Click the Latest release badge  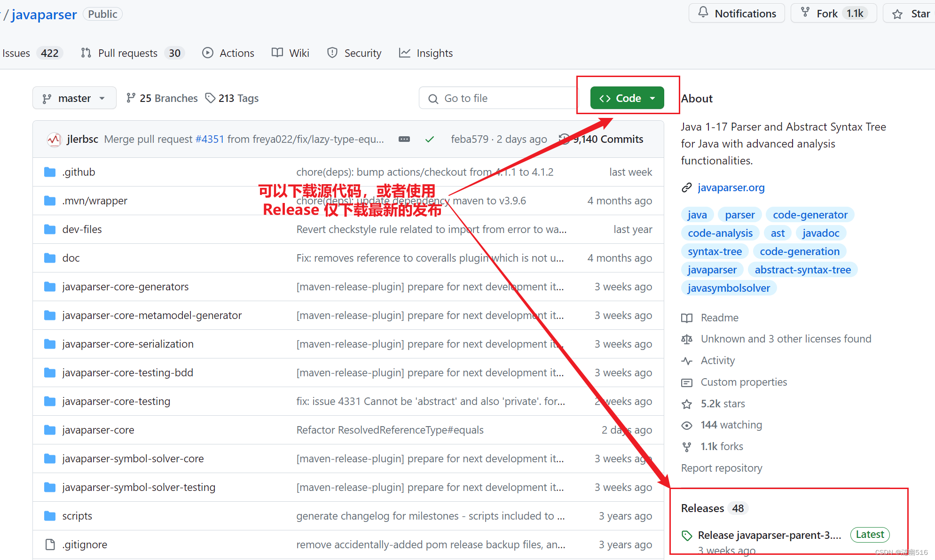870,535
